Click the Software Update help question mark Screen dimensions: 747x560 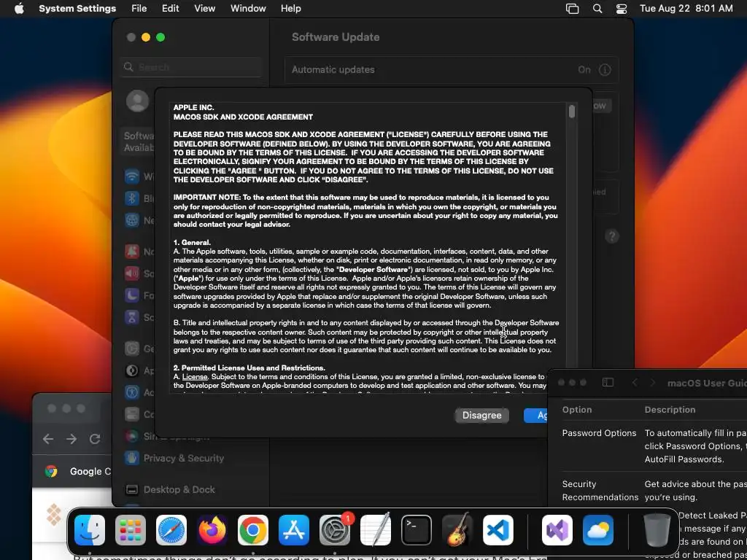point(612,236)
